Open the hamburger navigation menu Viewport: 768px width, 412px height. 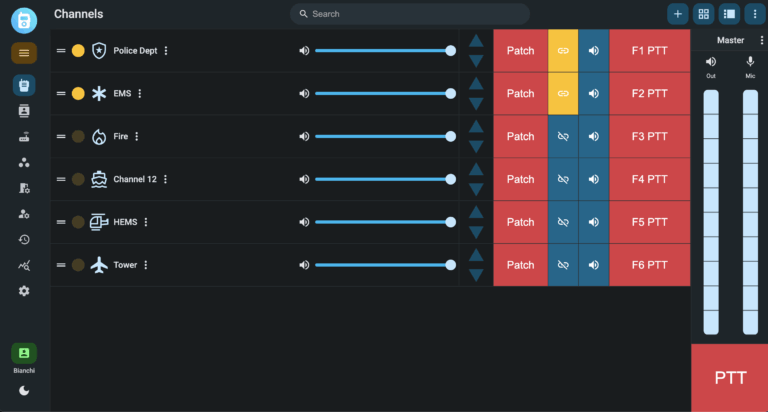point(24,53)
